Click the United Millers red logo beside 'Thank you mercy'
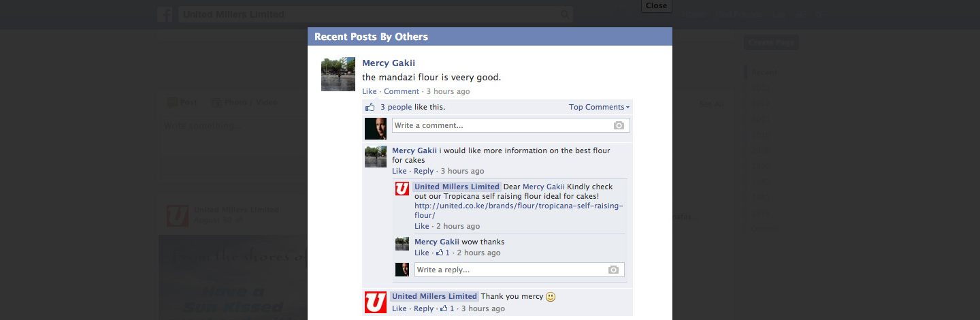 [376, 302]
